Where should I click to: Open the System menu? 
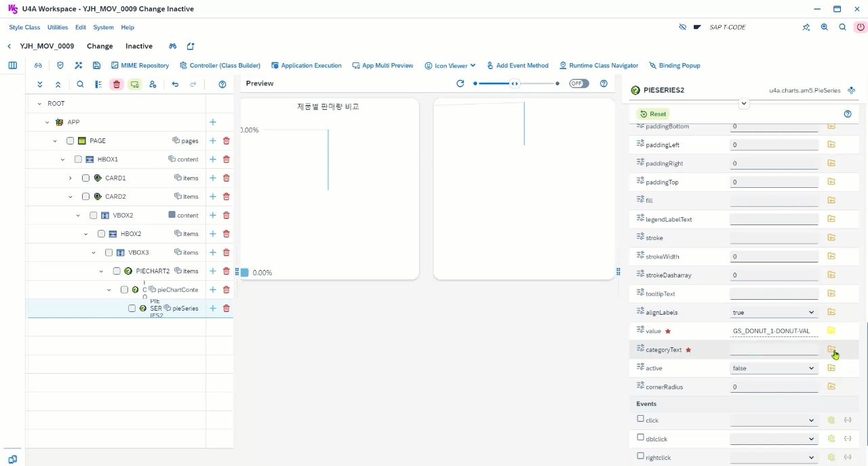(104, 27)
